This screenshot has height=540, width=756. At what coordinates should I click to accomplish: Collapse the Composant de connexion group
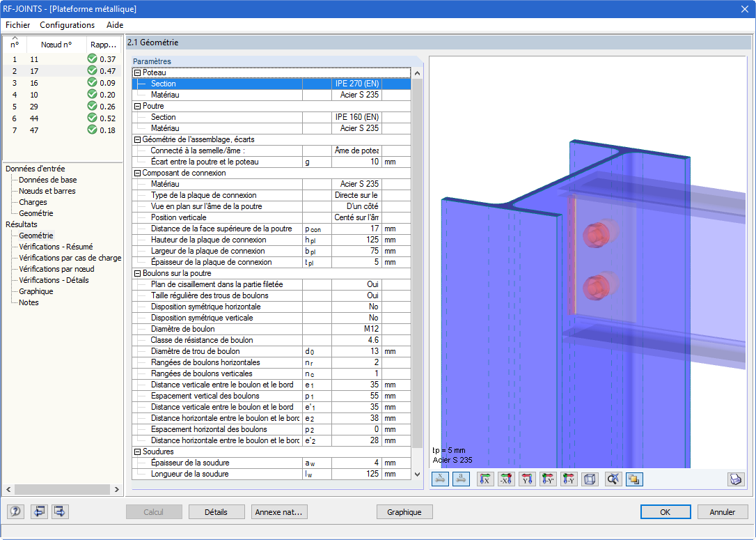137,173
